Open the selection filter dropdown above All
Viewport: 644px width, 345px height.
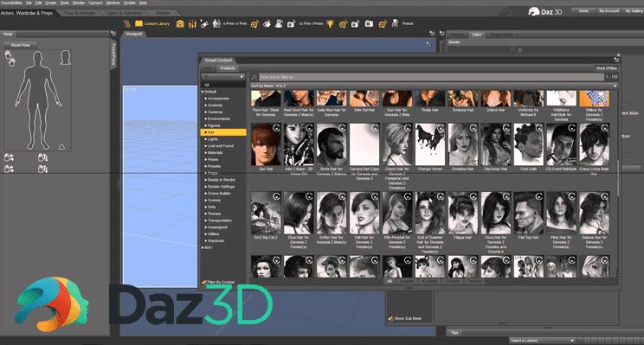point(223,77)
